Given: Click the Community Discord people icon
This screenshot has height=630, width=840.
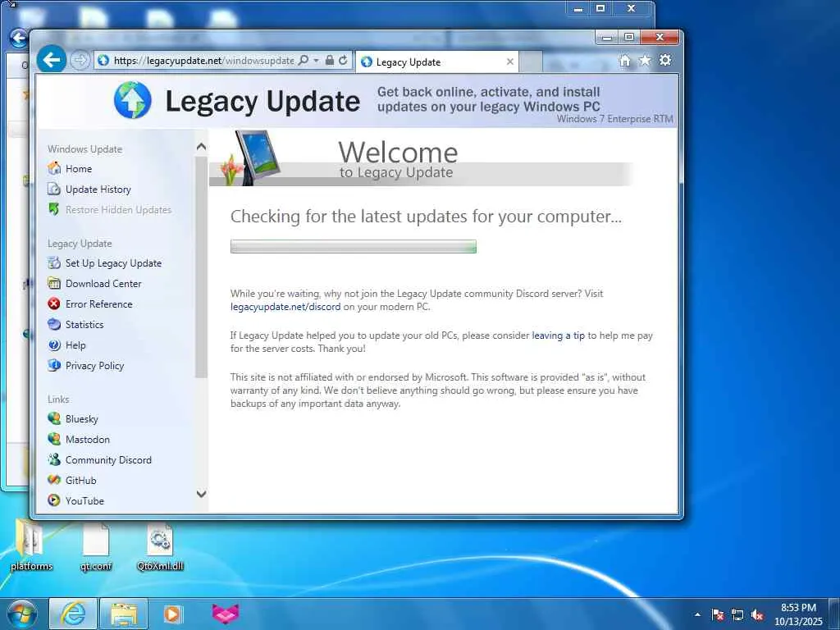Looking at the screenshot, I should (54, 459).
